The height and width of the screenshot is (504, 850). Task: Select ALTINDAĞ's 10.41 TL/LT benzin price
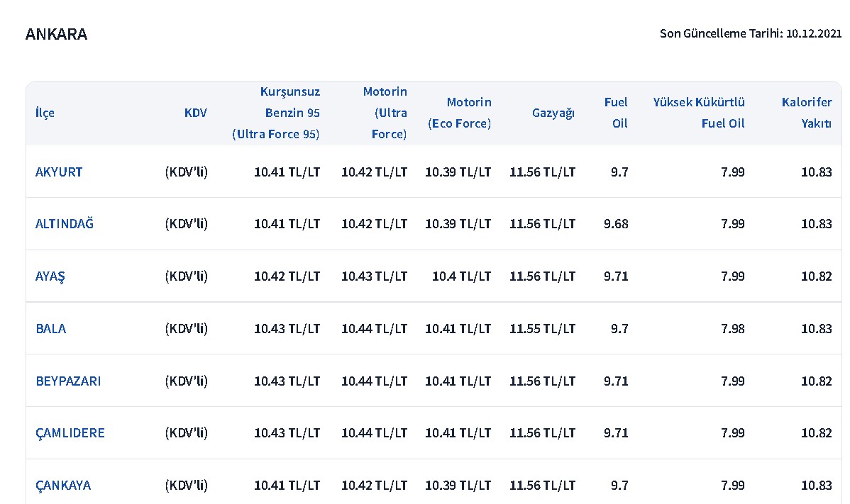pos(287,223)
